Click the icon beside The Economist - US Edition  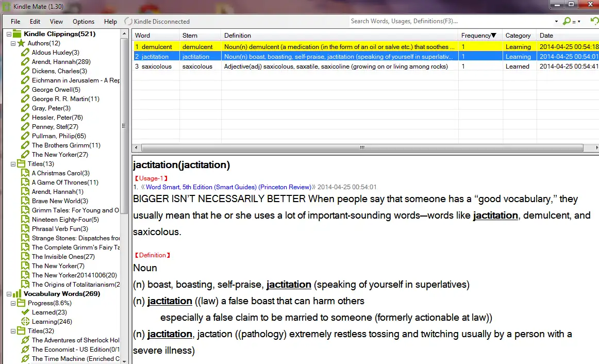click(x=25, y=350)
